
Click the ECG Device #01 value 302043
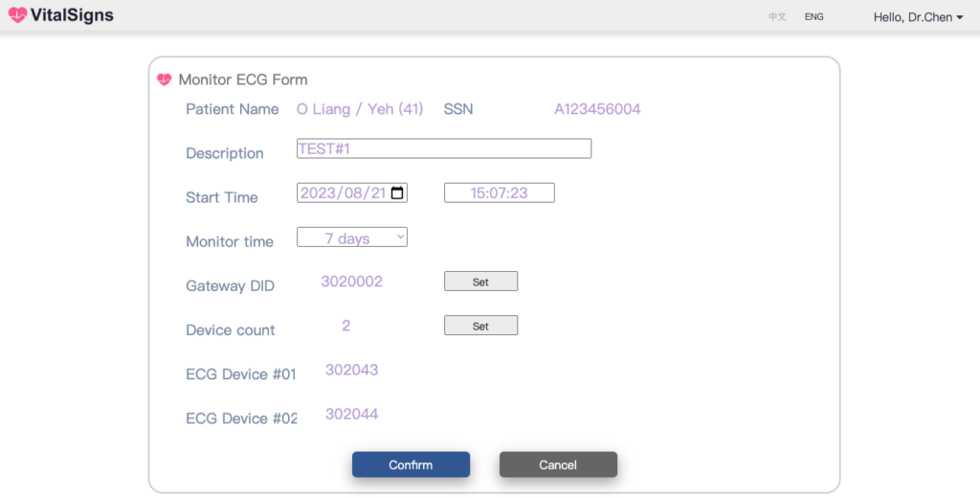351,370
